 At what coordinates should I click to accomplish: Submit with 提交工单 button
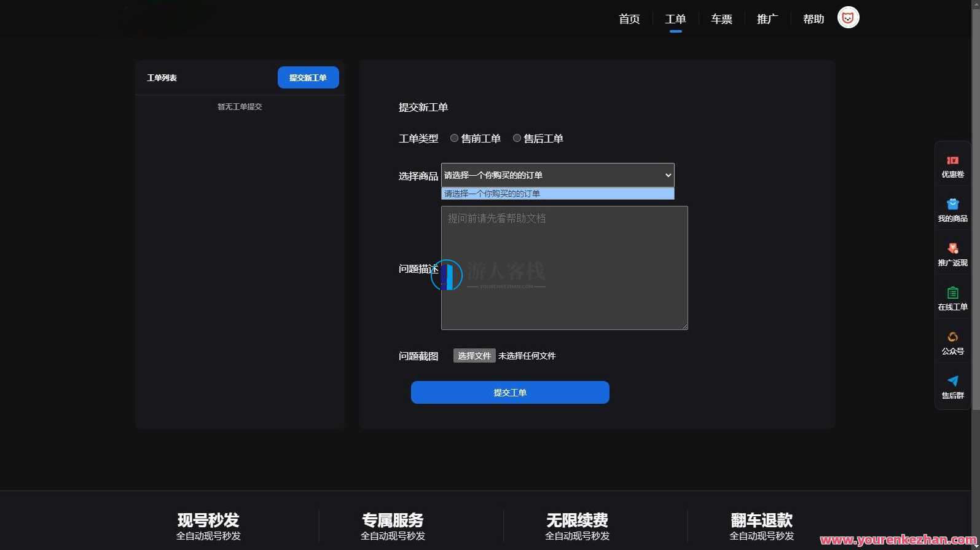point(510,392)
